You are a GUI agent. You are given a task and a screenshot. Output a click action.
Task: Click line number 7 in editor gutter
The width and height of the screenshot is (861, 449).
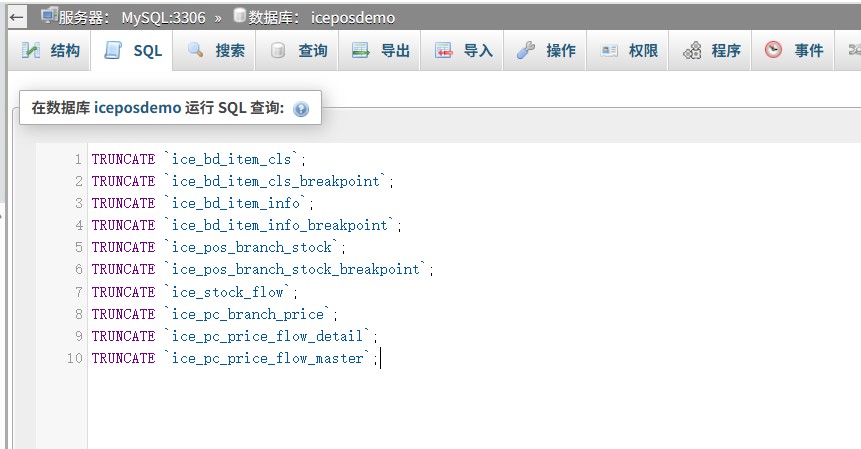[79, 292]
